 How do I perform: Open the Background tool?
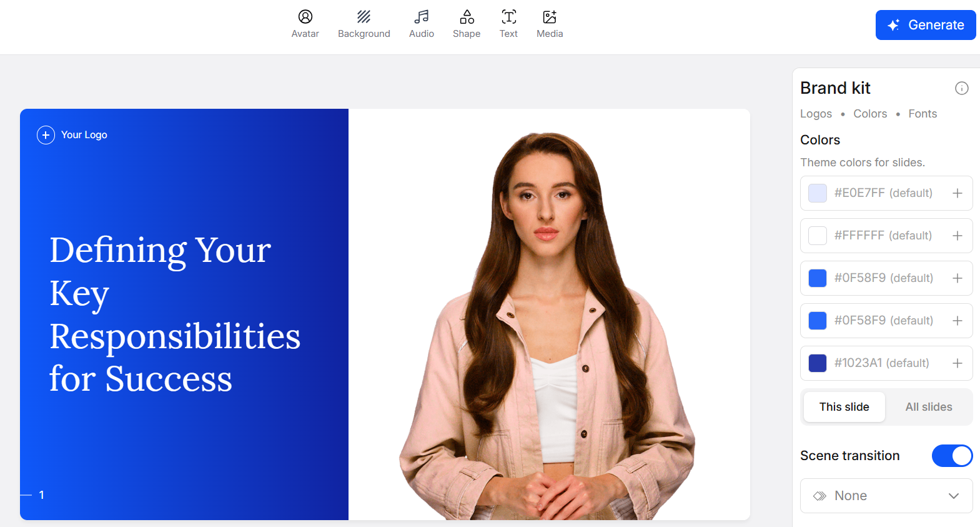click(x=364, y=24)
